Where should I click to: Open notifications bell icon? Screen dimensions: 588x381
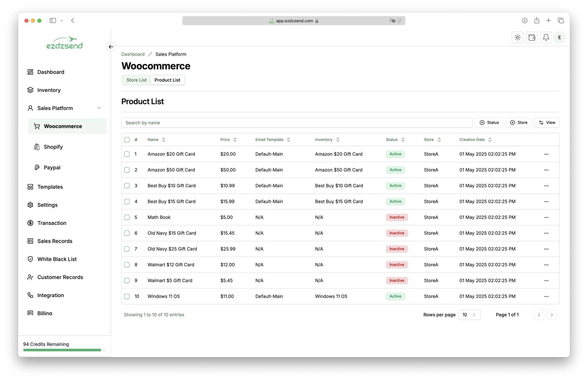(x=546, y=38)
